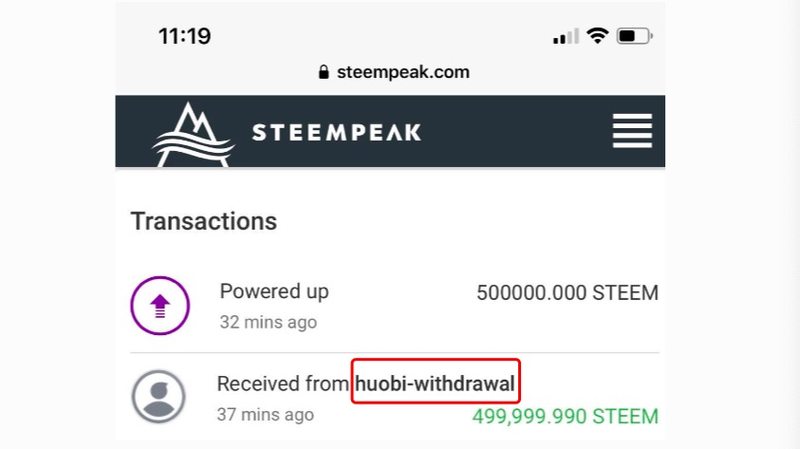Image resolution: width=800 pixels, height=449 pixels.
Task: Click the purple power up arrow icon
Action: (x=160, y=306)
